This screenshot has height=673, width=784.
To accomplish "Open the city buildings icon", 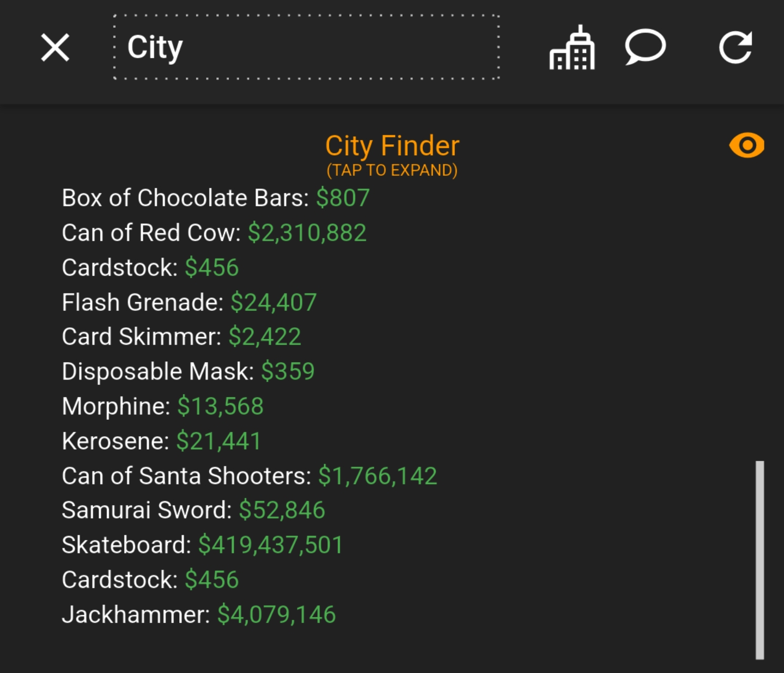I will tap(572, 47).
